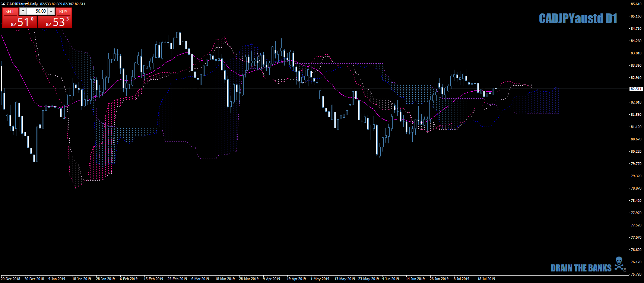
Task: Increase trade volume with the up arrow
Action: (51, 11)
